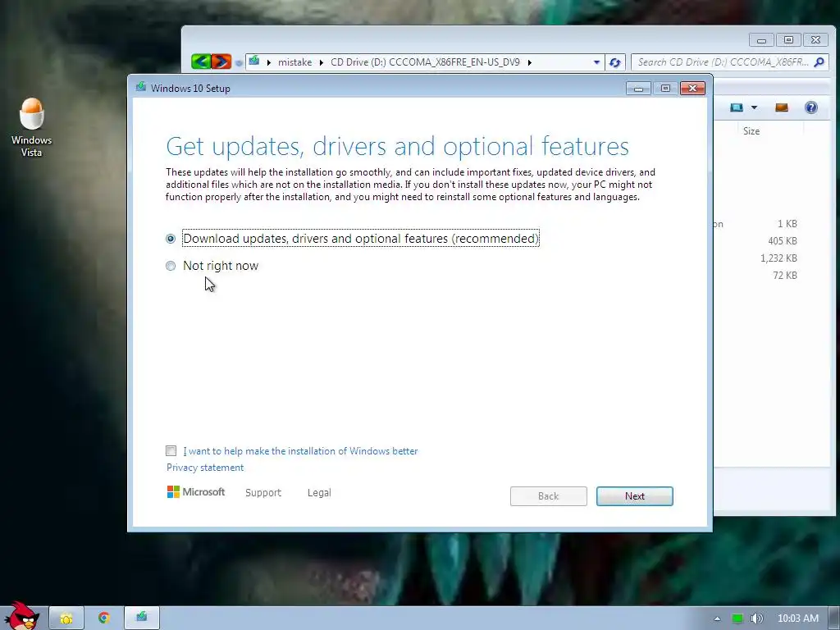Launch Chrome from the taskbar

coord(104,619)
